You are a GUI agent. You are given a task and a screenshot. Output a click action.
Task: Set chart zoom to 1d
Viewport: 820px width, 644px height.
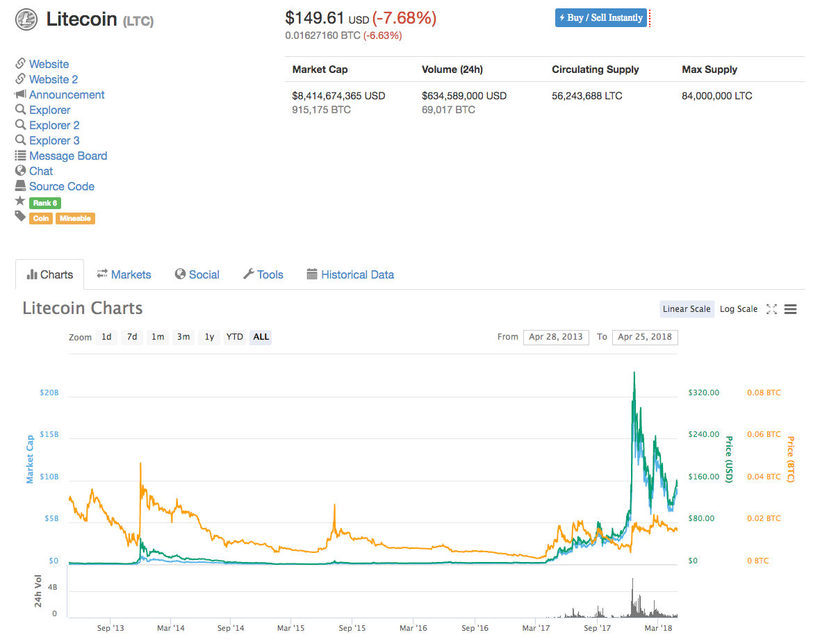click(x=106, y=337)
